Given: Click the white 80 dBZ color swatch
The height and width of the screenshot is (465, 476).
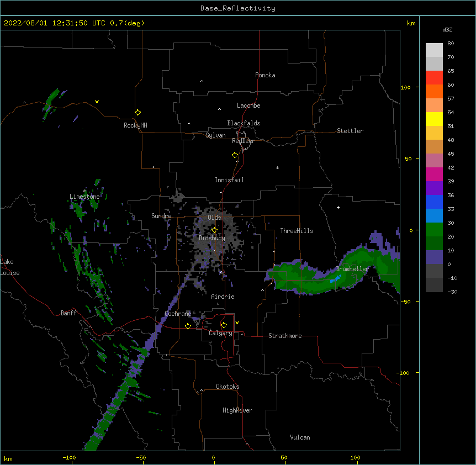Looking at the screenshot, I should pyautogui.click(x=434, y=50).
